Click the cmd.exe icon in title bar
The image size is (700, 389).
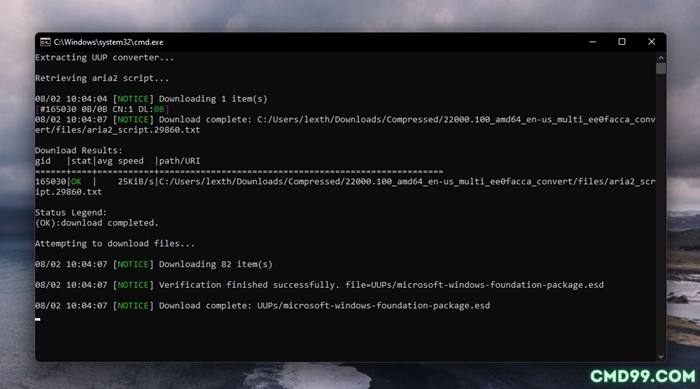(x=45, y=42)
